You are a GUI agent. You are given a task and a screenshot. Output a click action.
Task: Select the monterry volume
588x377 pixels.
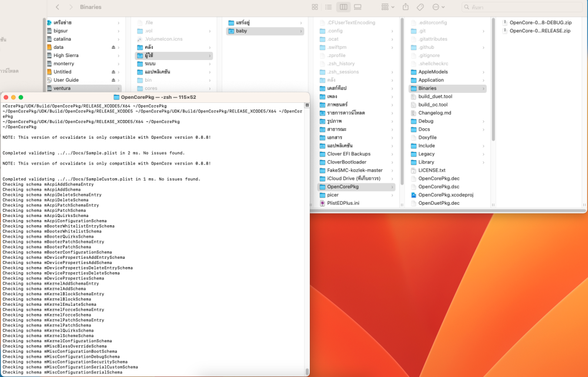(x=84, y=64)
